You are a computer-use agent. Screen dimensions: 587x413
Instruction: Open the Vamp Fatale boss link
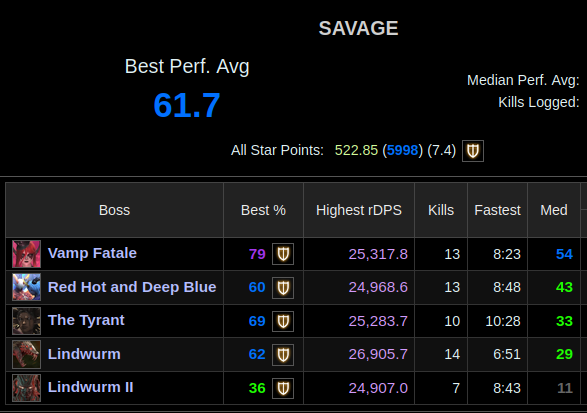[x=92, y=253]
